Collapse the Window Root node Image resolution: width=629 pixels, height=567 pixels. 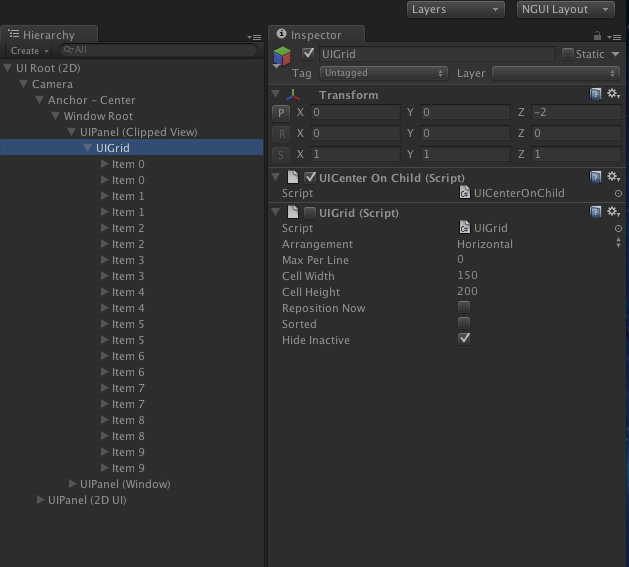pyautogui.click(x=55, y=116)
